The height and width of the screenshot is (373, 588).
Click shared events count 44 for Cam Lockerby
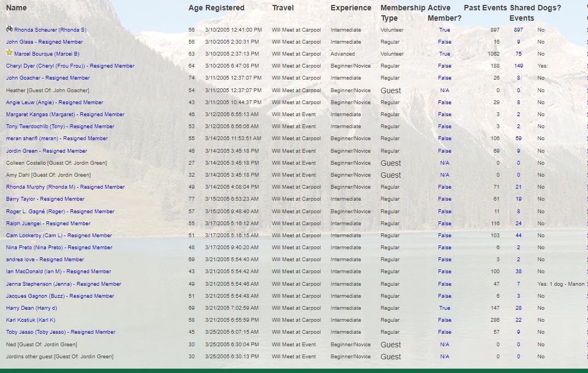[x=518, y=236]
